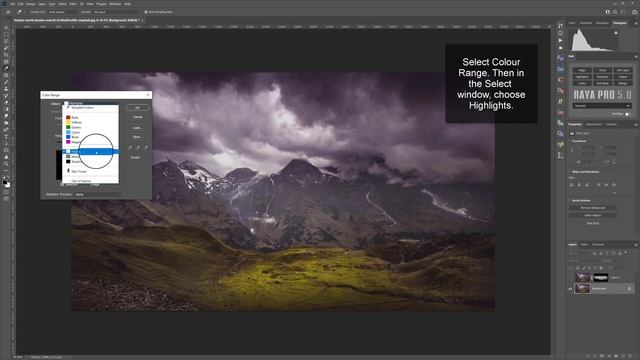
Task: Toggle the Show Sampling Ring checkbox
Action: tap(146, 12)
